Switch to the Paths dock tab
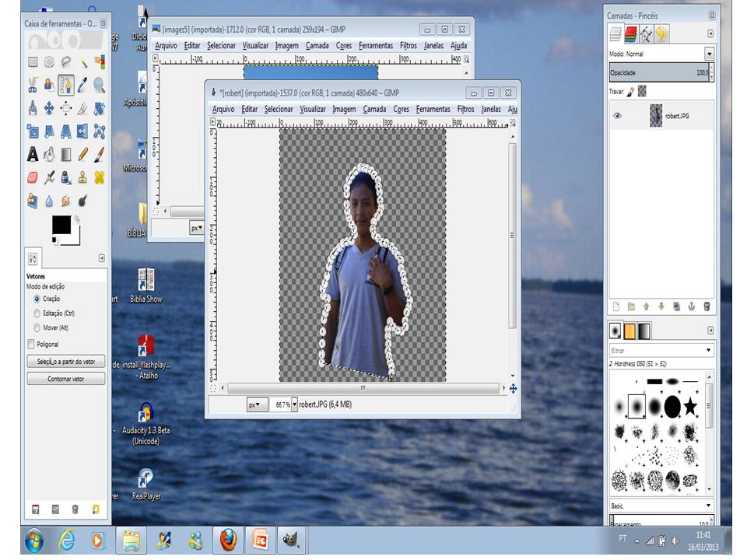Screen dimensions: 747x560 coord(646,33)
